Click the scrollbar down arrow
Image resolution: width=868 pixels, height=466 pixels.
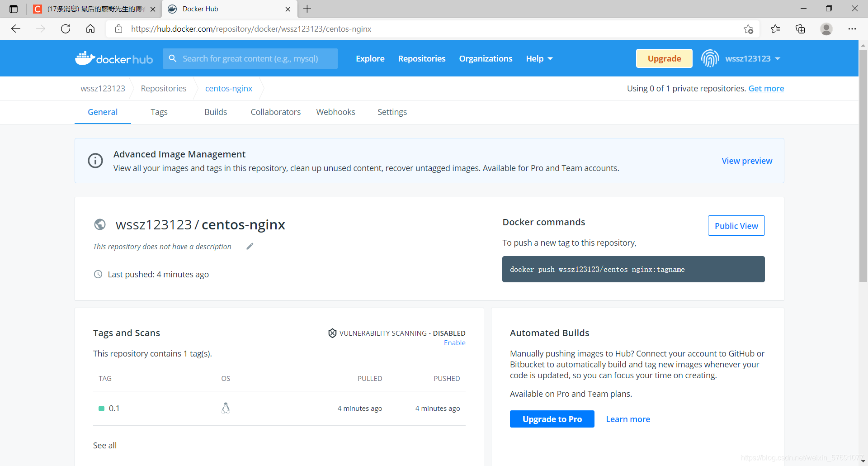pyautogui.click(x=863, y=461)
